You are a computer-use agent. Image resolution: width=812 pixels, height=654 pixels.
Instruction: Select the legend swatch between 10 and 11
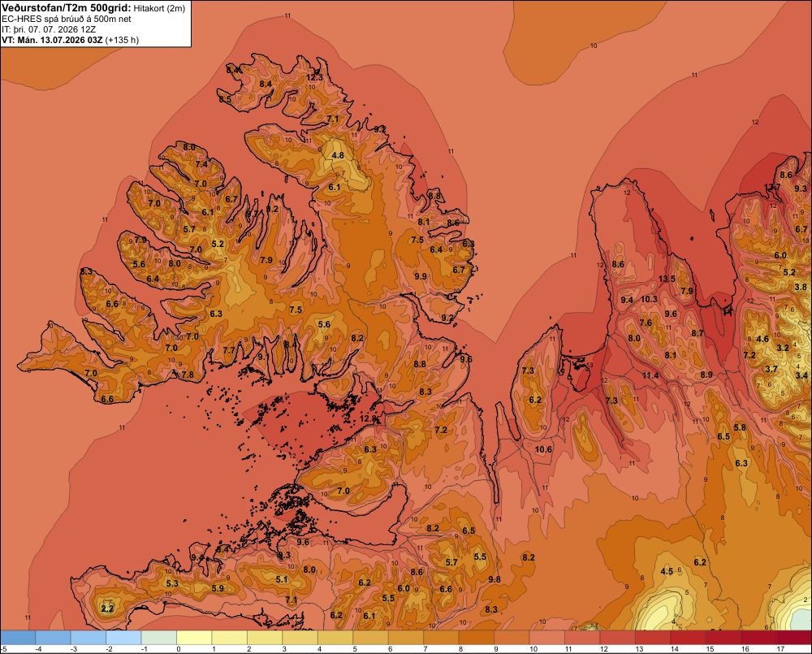click(x=546, y=638)
